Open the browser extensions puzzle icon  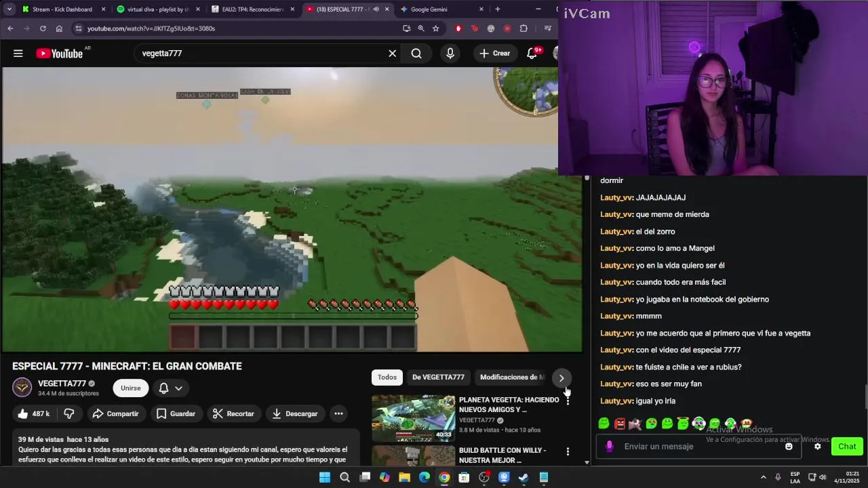pos(524,28)
